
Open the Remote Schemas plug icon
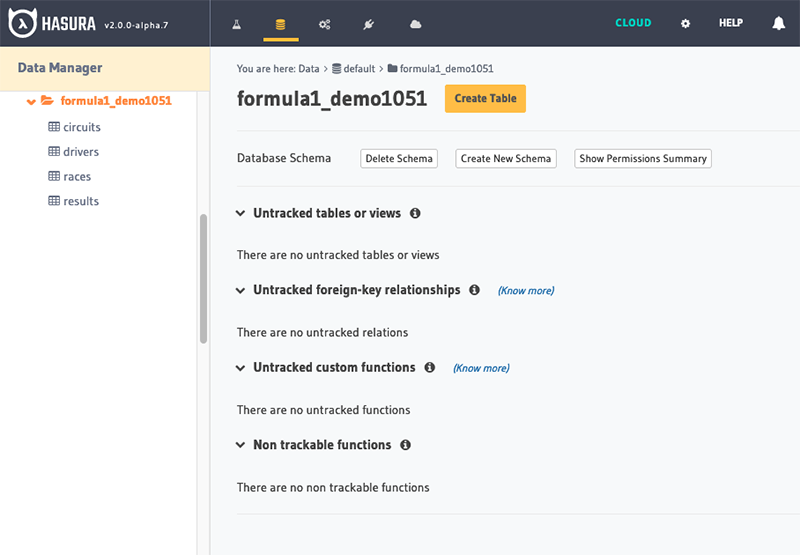(x=368, y=24)
